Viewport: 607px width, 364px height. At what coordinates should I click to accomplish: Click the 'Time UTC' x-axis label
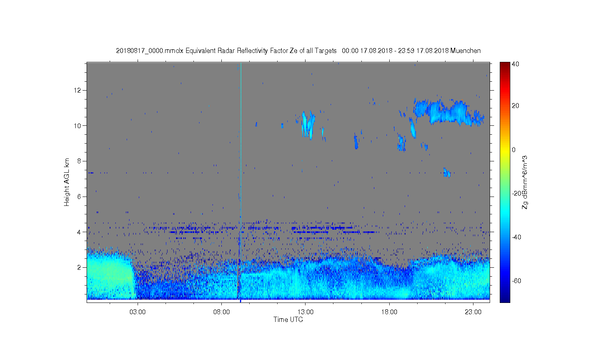pos(288,320)
